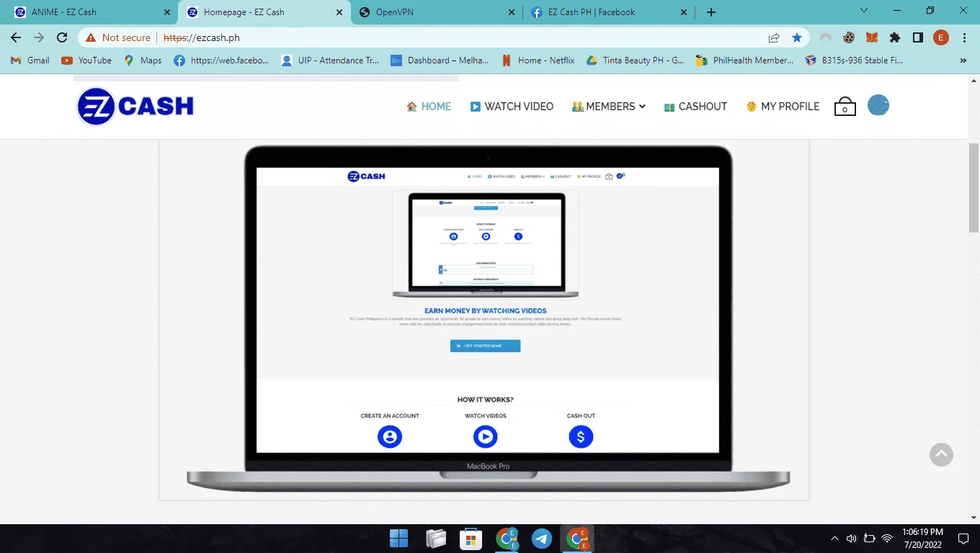
Task: Open the tab search chevron
Action: 865,11
